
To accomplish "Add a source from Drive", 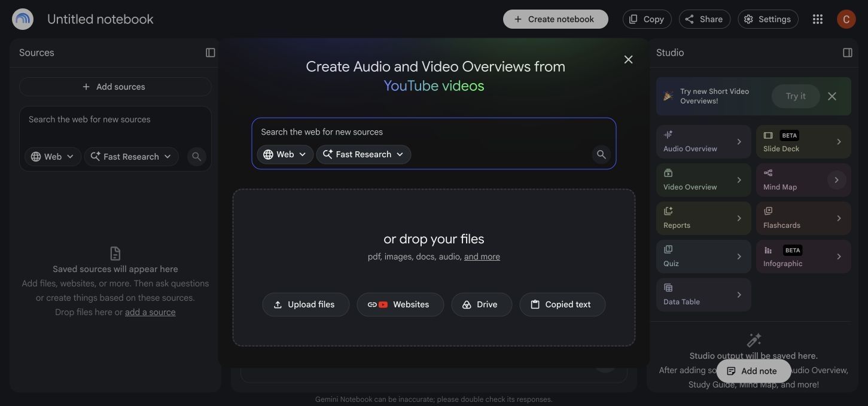I will tap(482, 304).
